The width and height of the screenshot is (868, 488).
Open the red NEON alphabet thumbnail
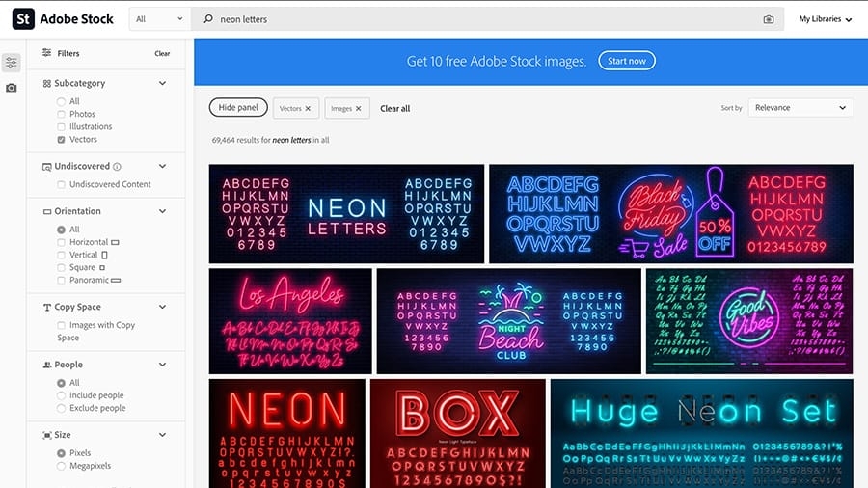click(287, 433)
